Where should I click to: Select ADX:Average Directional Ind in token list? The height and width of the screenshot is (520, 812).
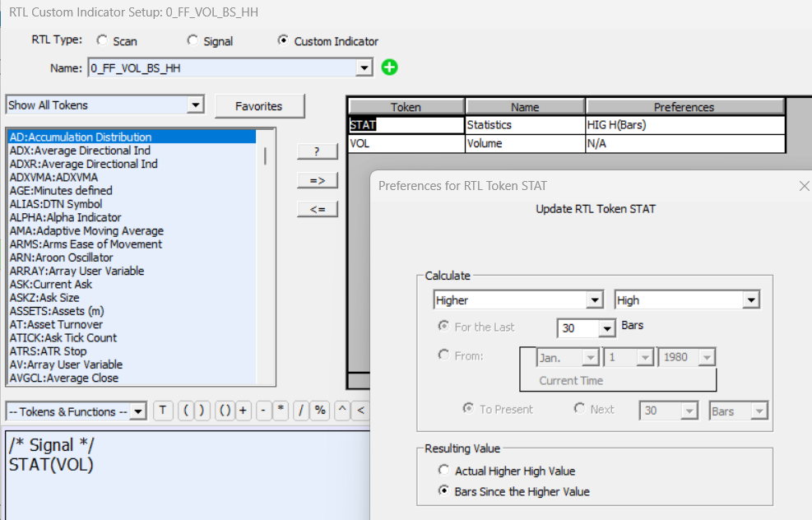coord(83,151)
